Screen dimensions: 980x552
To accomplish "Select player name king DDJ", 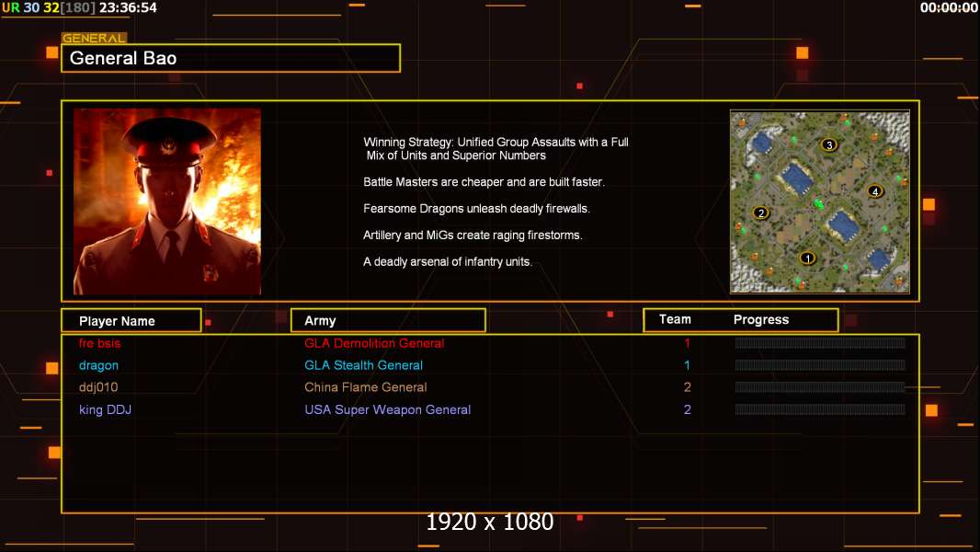I will 105,410.
